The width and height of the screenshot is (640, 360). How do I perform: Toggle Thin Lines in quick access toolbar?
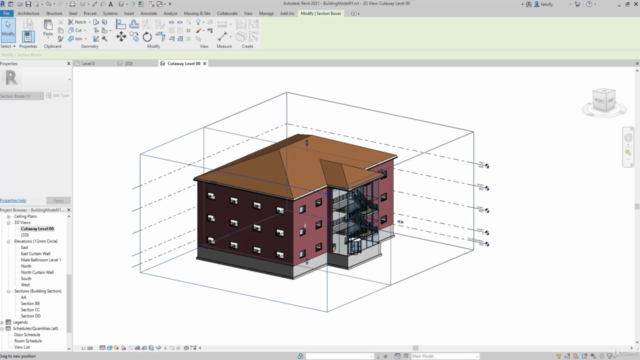point(141,4)
